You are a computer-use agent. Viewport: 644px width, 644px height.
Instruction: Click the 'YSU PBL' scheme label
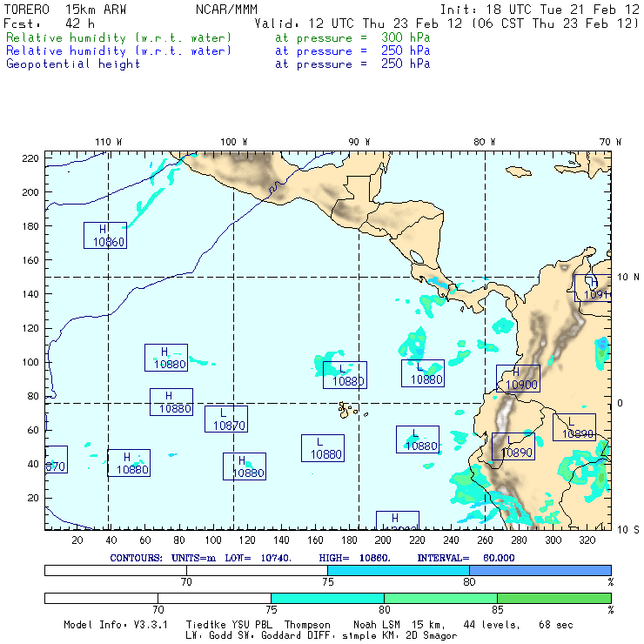click(x=252, y=625)
